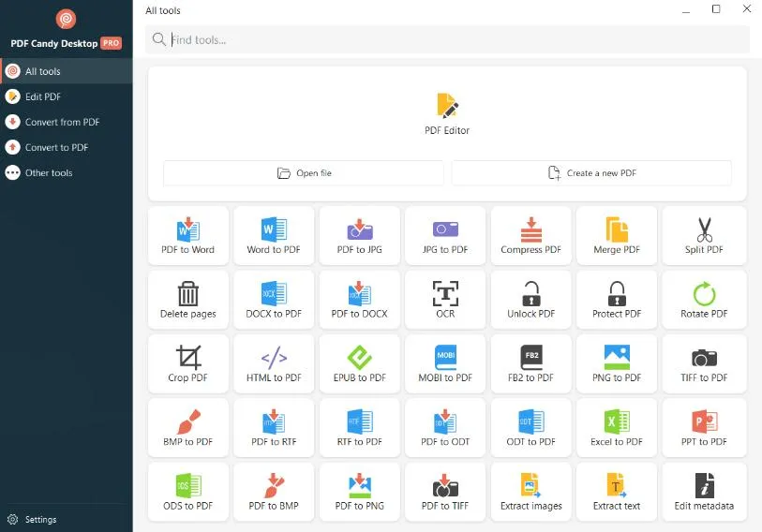Pick the Split PDF scissors tool
This screenshot has height=532, width=762.
tap(704, 236)
